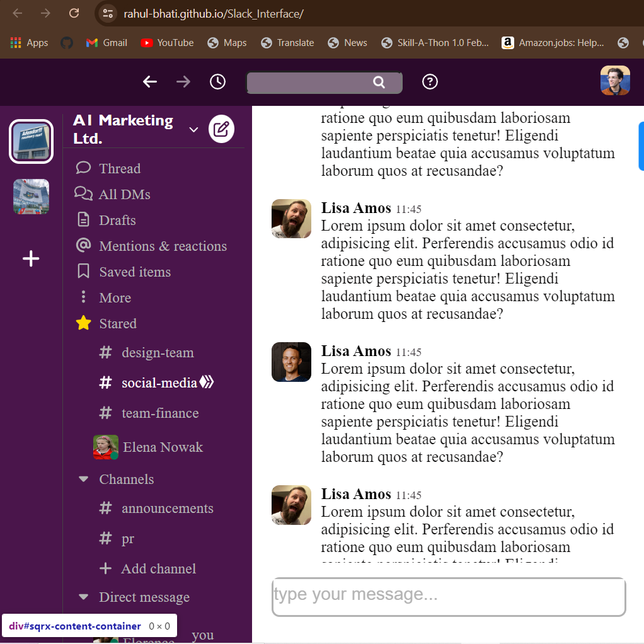The height and width of the screenshot is (644, 644).
Task: Open the design-team channel
Action: (x=158, y=353)
